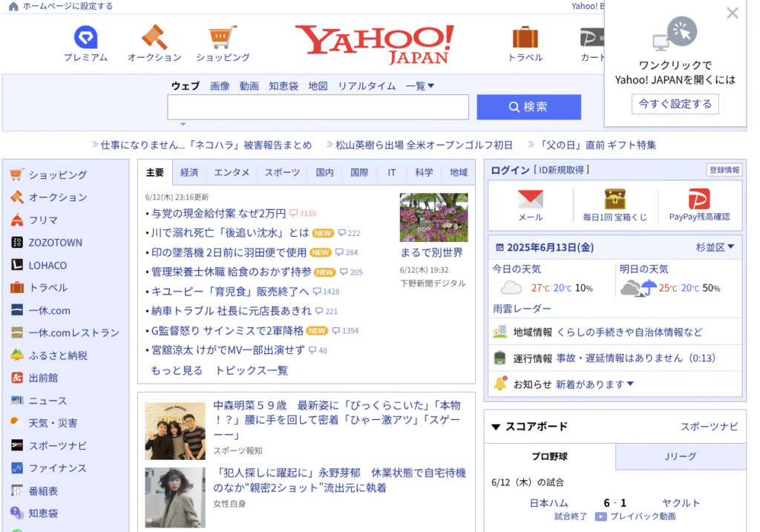This screenshot has height=532, width=760.
Task: Open the flower garden まるで別世界 thumbnail
Action: [433, 217]
